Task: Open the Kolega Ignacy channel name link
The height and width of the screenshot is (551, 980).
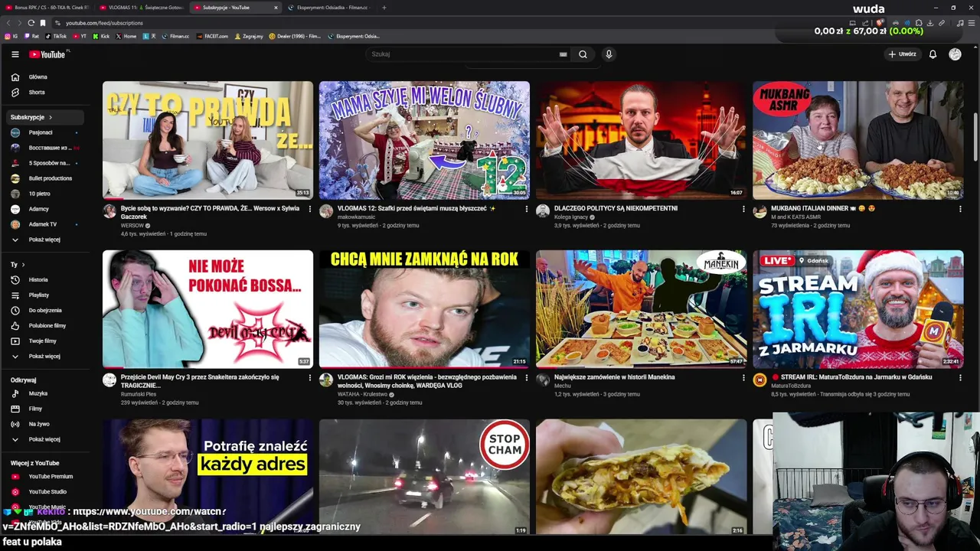Action: (x=571, y=217)
